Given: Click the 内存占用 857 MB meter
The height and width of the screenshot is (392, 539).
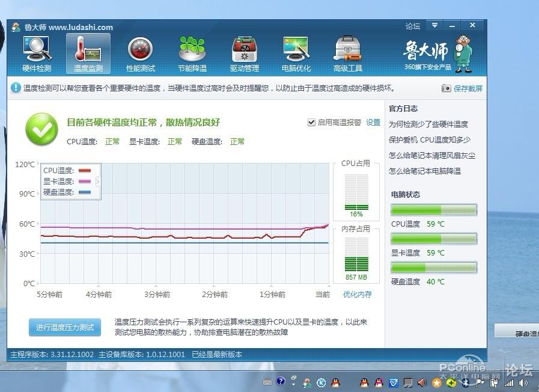Looking at the screenshot, I should coord(356,254).
